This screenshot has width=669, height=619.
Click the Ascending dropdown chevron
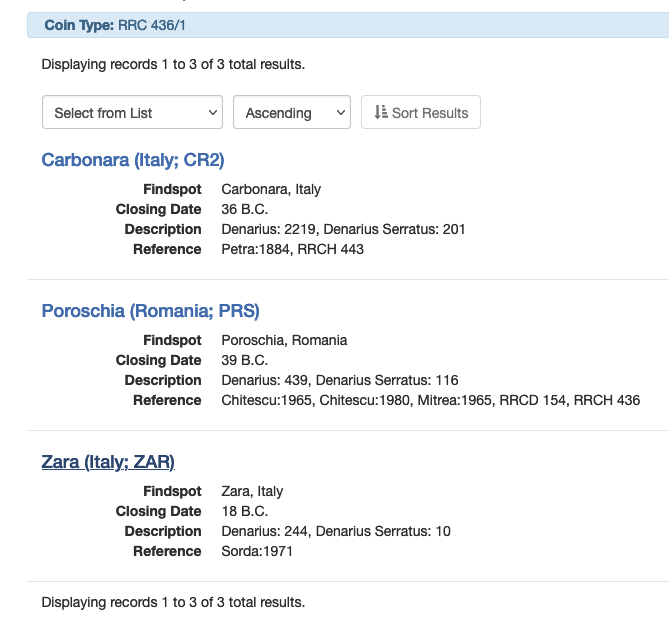tap(341, 113)
